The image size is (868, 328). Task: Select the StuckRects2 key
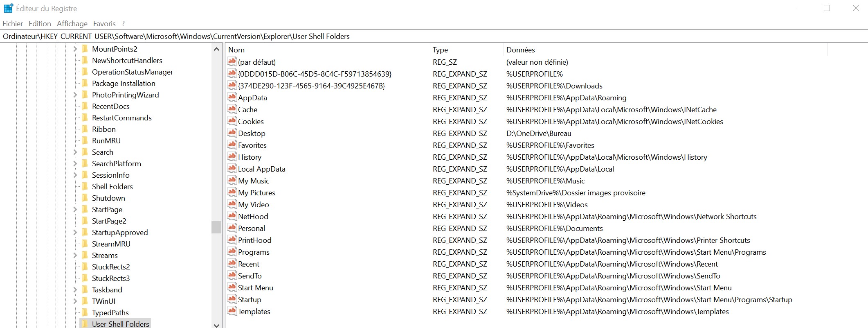click(x=111, y=267)
